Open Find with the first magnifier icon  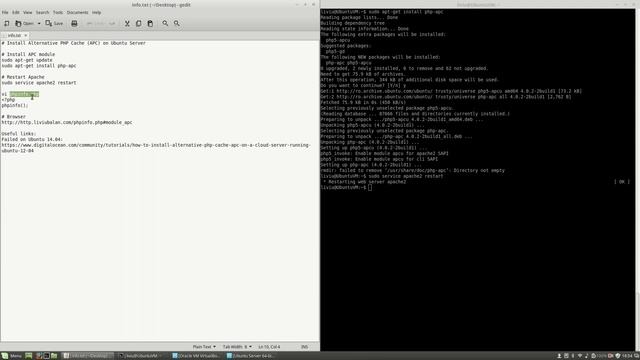(165, 23)
